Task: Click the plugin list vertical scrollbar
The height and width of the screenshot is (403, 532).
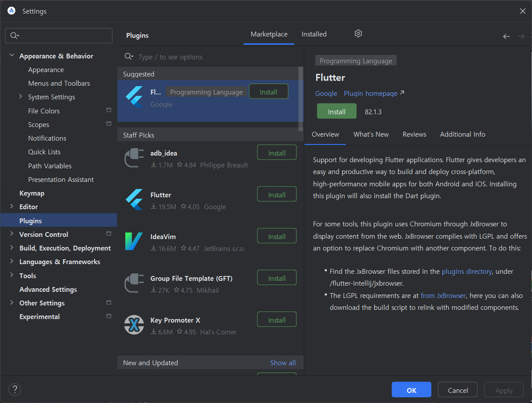Action: 301,98
